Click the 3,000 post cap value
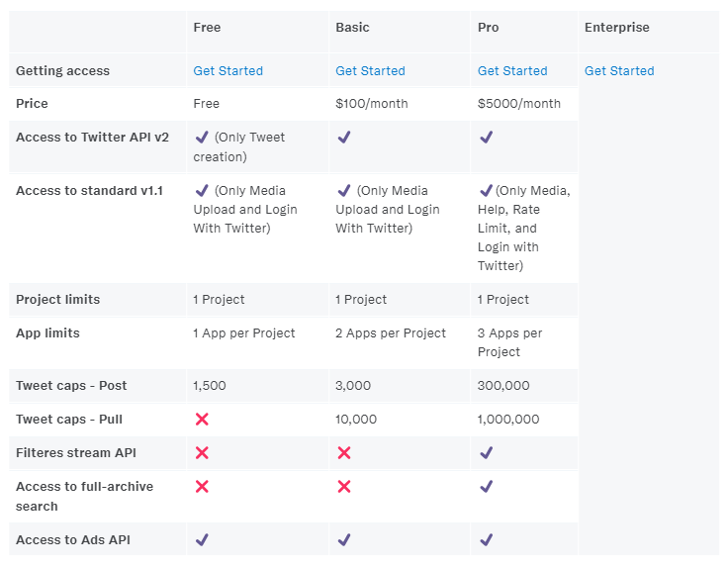This screenshot has width=728, height=568. point(353,386)
